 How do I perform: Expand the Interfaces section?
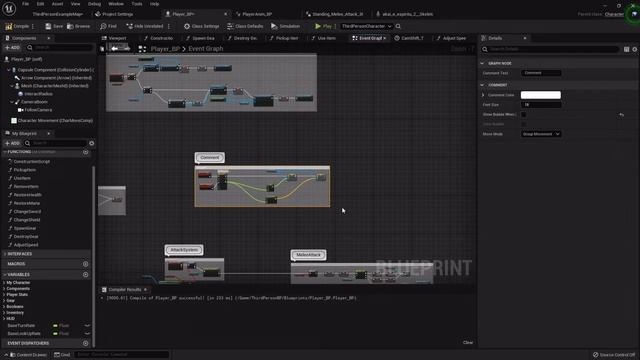point(5,254)
